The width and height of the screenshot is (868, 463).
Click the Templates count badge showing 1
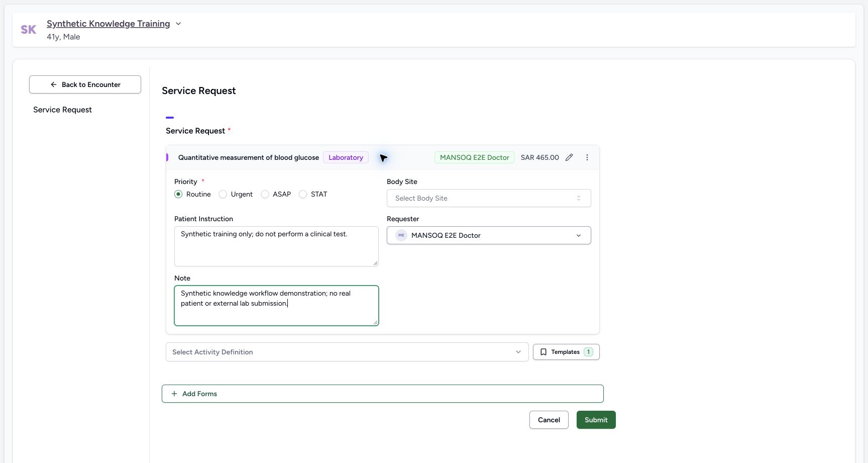[x=588, y=352]
